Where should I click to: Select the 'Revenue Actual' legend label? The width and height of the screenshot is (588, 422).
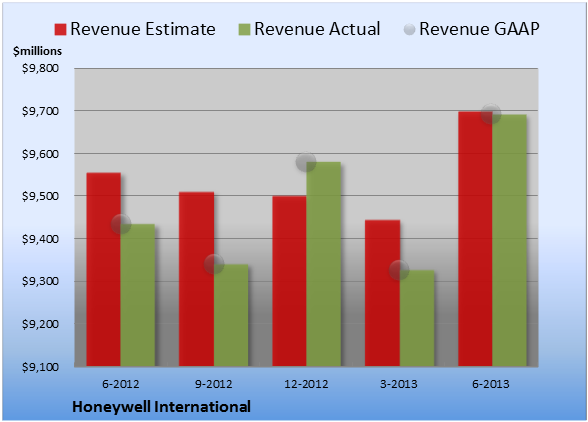point(317,29)
